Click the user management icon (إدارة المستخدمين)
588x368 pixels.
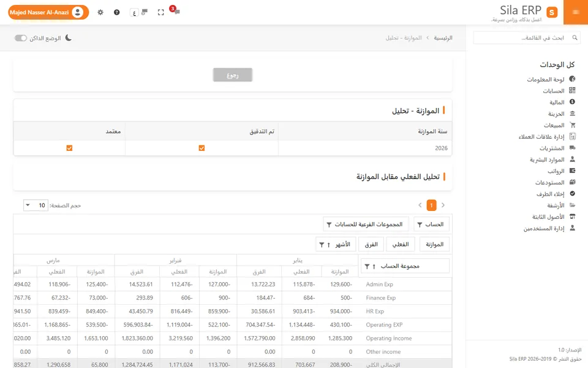[572, 228]
